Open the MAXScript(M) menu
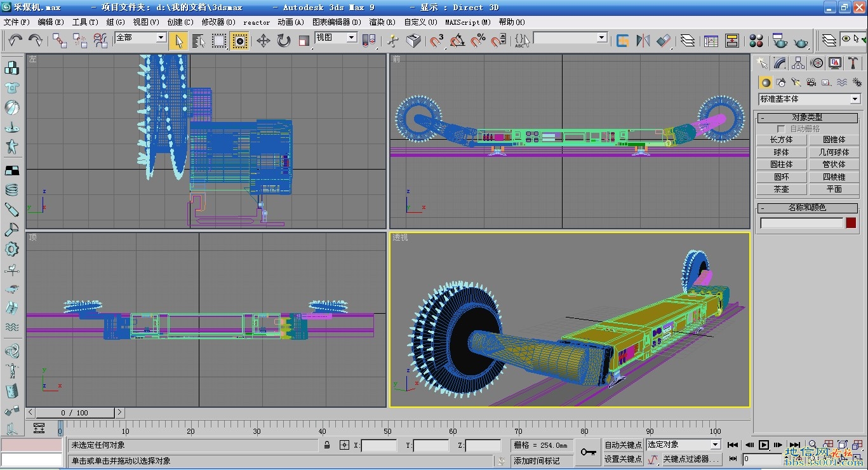This screenshot has width=868, height=470. point(468,22)
